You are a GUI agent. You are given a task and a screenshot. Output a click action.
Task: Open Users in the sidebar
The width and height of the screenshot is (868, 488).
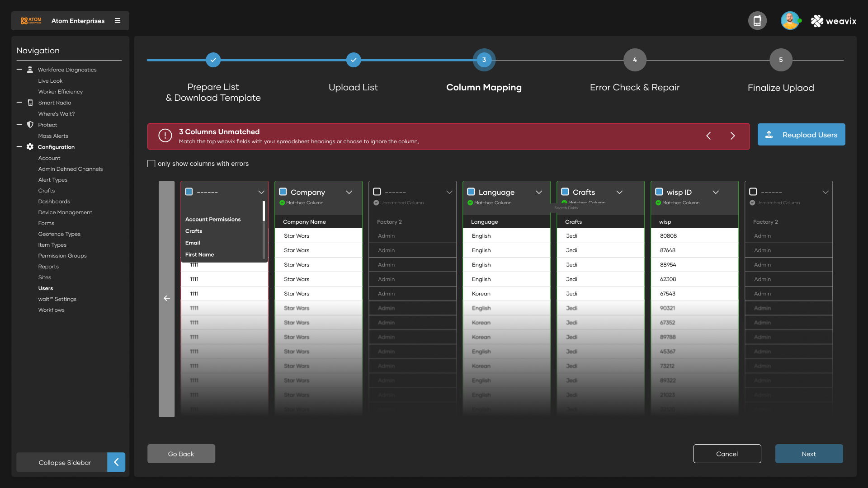(x=46, y=288)
